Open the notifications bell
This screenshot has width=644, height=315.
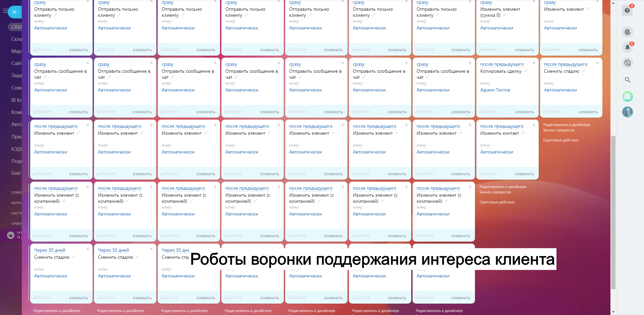628,47
